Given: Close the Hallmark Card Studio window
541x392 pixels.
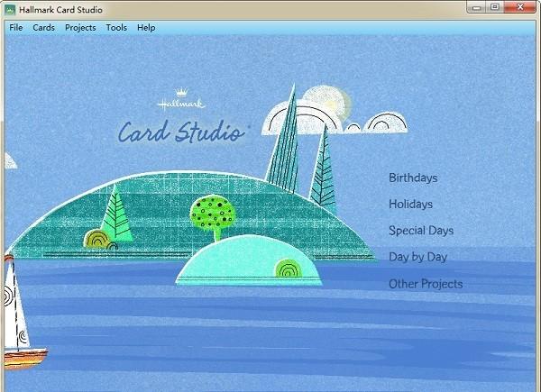Looking at the screenshot, I should (x=520, y=7).
